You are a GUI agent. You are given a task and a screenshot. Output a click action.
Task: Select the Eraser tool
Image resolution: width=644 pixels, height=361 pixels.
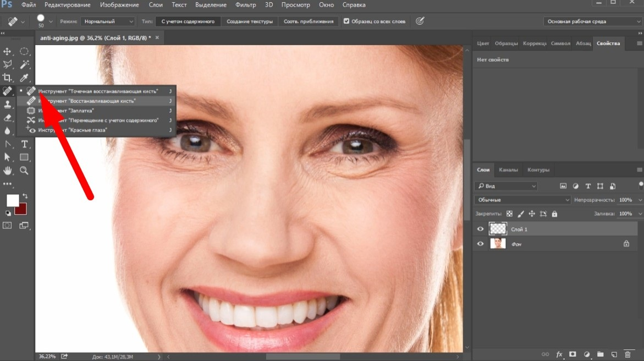[x=7, y=118]
